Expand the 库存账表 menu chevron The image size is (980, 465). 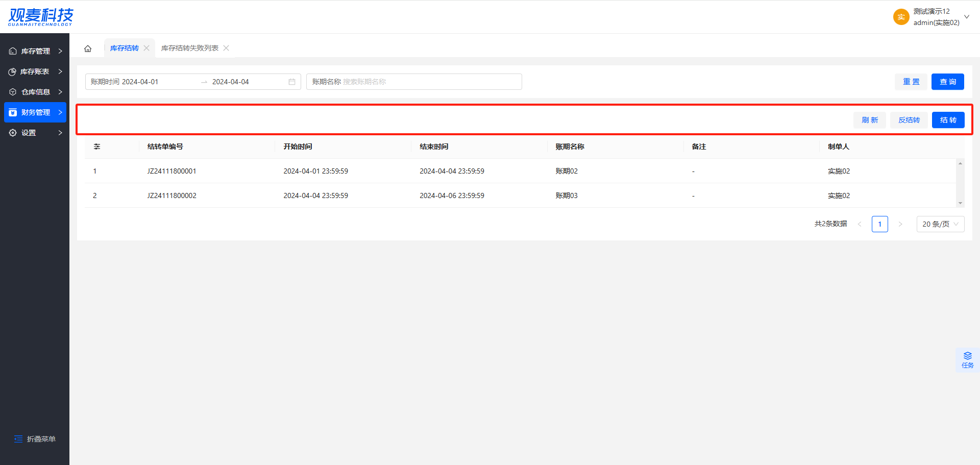(60, 71)
